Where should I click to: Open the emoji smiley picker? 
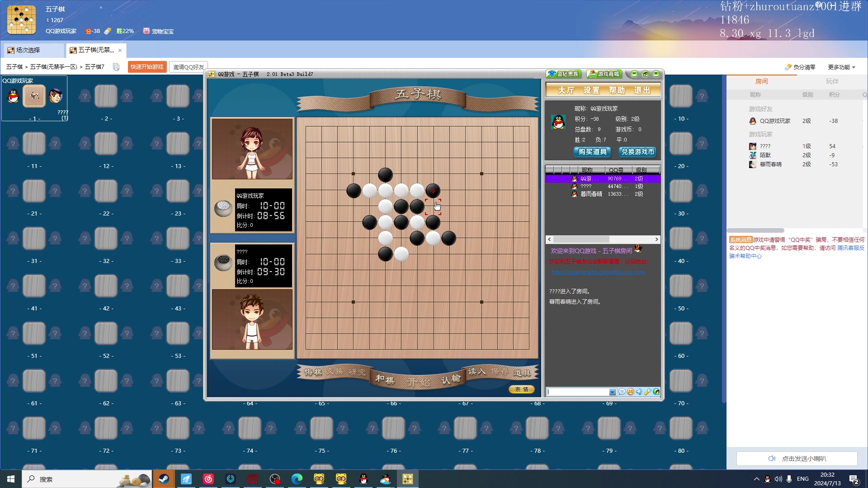coord(631,392)
